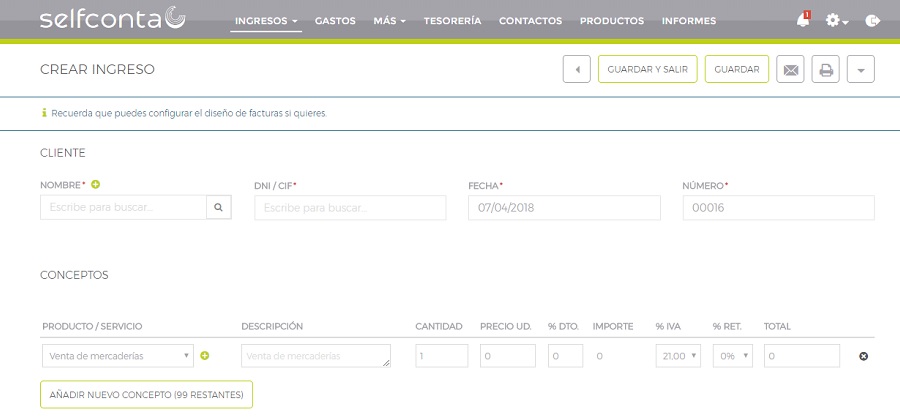
Task: Click the info icon beside Recuerda text
Action: tap(44, 113)
